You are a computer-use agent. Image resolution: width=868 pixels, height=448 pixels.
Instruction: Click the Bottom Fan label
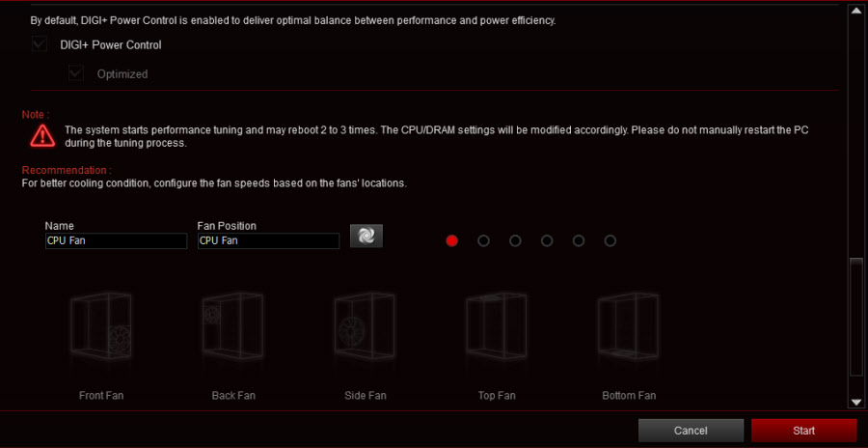click(x=629, y=396)
